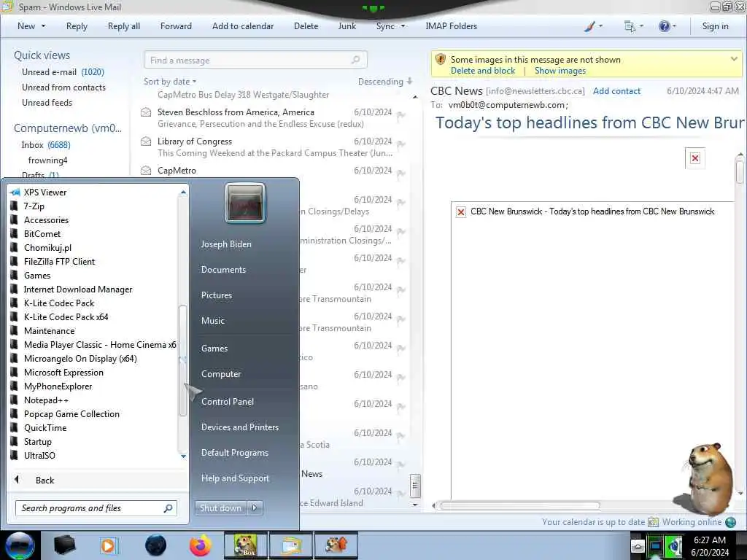Open Firefox from the taskbar
The height and width of the screenshot is (560, 747).
(200, 545)
